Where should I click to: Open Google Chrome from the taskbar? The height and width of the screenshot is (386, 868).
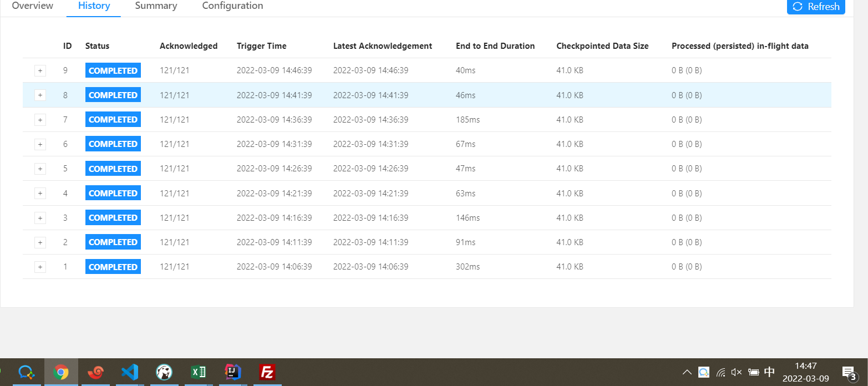click(61, 372)
